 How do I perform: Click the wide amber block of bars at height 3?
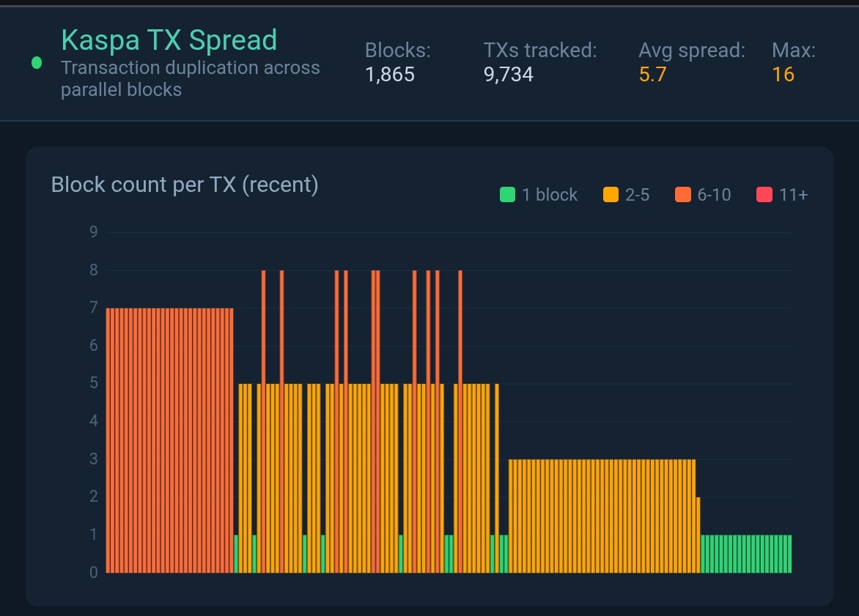click(602, 516)
